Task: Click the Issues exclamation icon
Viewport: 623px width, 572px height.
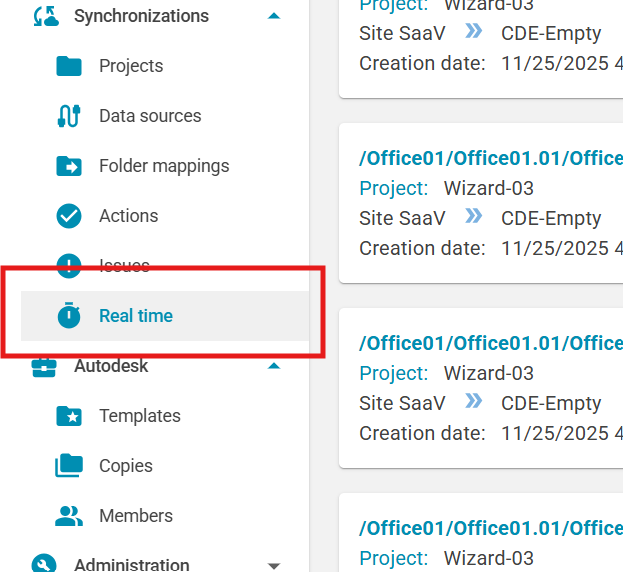Action: tap(69, 266)
